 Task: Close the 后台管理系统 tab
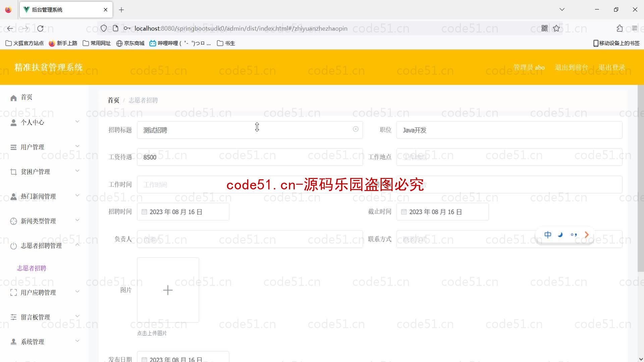(x=105, y=10)
